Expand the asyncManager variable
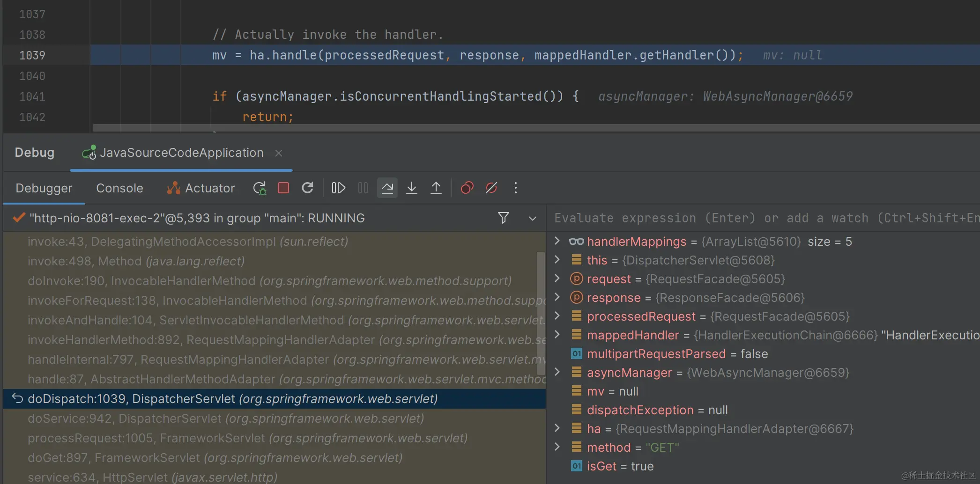 pyautogui.click(x=557, y=372)
